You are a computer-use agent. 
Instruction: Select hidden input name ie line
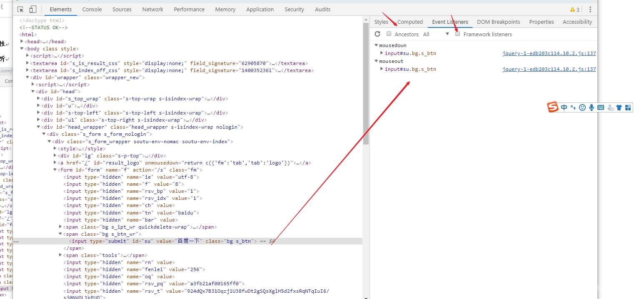point(131,177)
